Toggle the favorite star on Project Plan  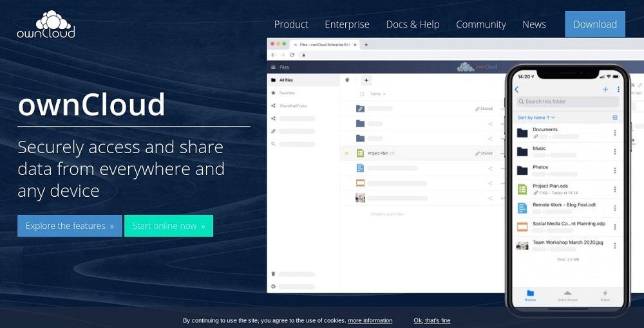(x=346, y=153)
